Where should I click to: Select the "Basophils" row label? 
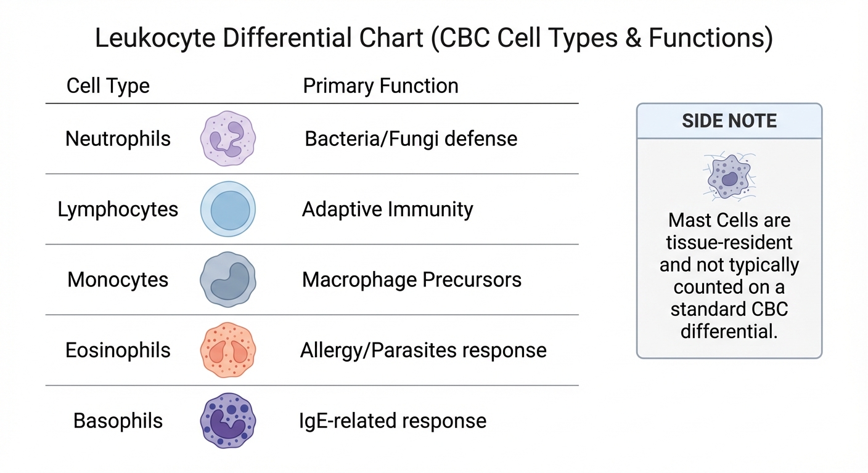pyautogui.click(x=118, y=421)
